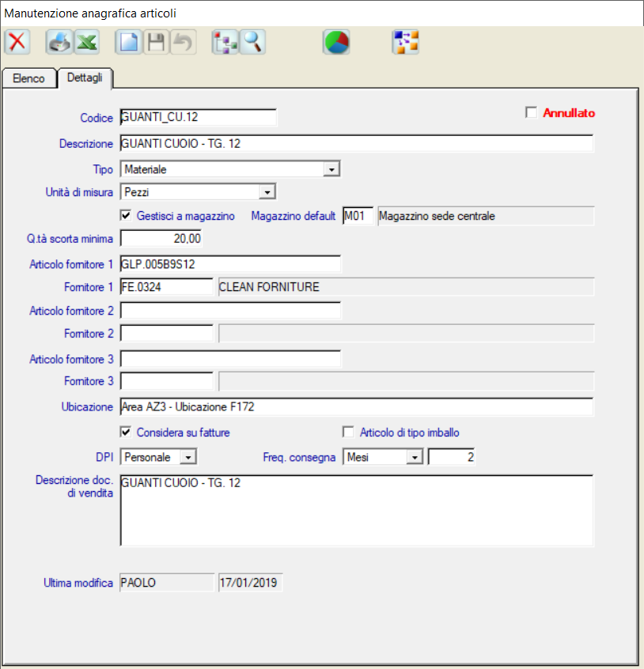Viewport: 644px width, 669px height.
Task: Click empty Articolo fornitore 3 field
Action: click(230, 359)
